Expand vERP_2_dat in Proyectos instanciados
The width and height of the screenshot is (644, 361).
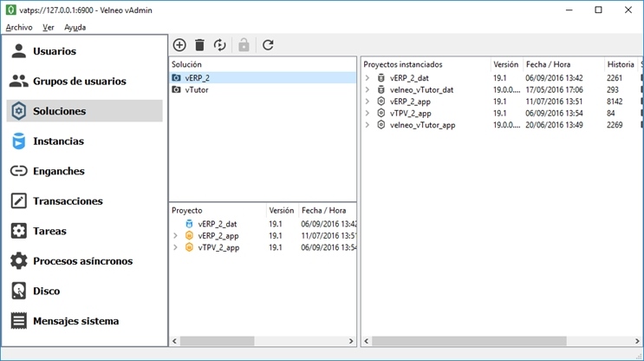click(x=367, y=78)
